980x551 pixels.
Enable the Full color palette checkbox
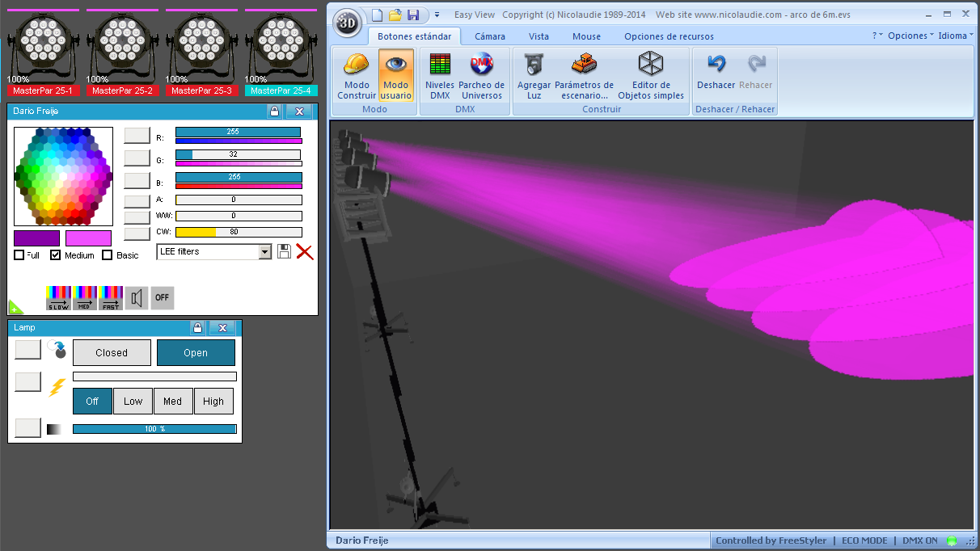point(19,255)
